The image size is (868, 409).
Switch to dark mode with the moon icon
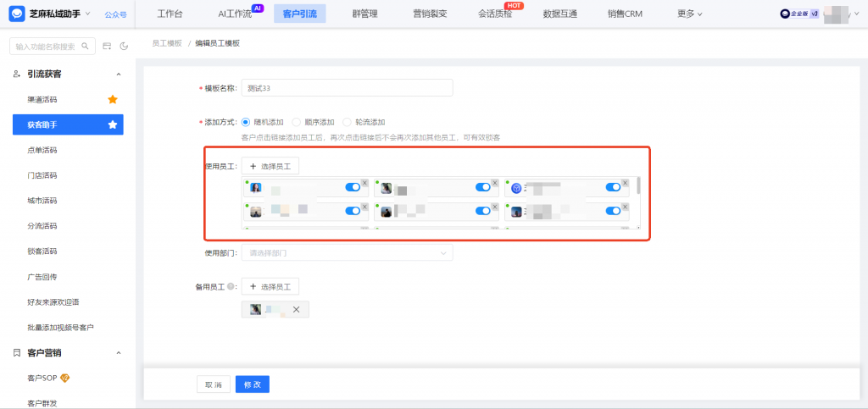pos(124,47)
